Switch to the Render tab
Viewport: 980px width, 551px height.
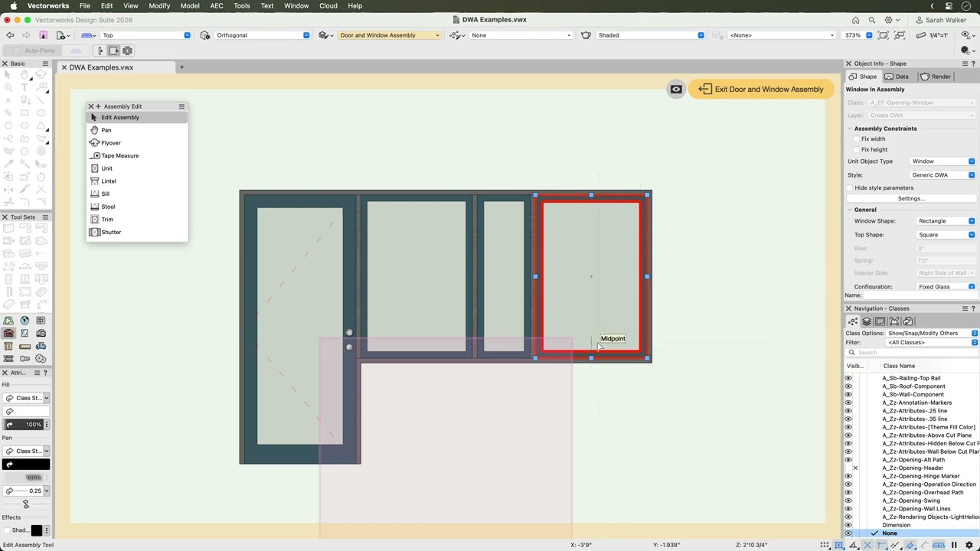(x=936, y=77)
